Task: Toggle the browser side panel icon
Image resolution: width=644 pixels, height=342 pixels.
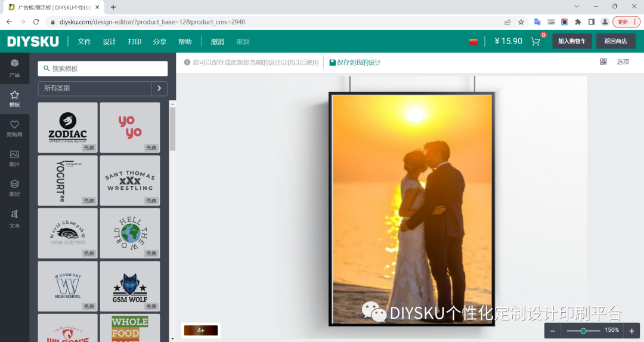Action: point(592,22)
